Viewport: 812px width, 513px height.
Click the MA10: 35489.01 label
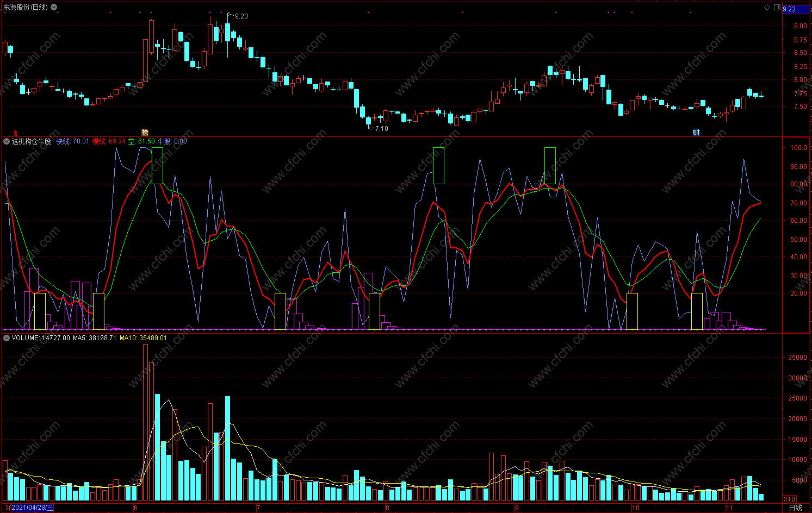click(x=143, y=338)
